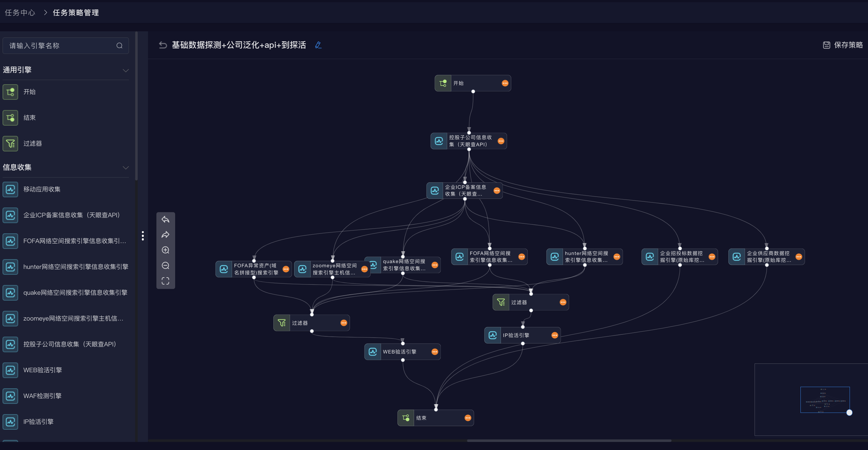Click the sidebar collapse three-dot handle

tap(143, 236)
